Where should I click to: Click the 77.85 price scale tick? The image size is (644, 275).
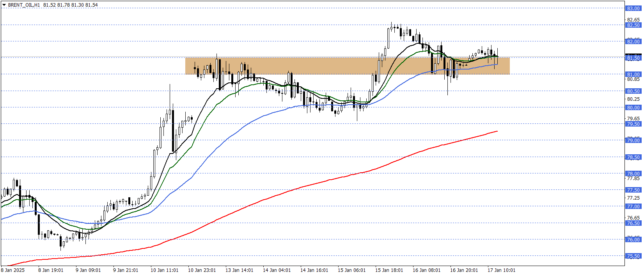633,179
